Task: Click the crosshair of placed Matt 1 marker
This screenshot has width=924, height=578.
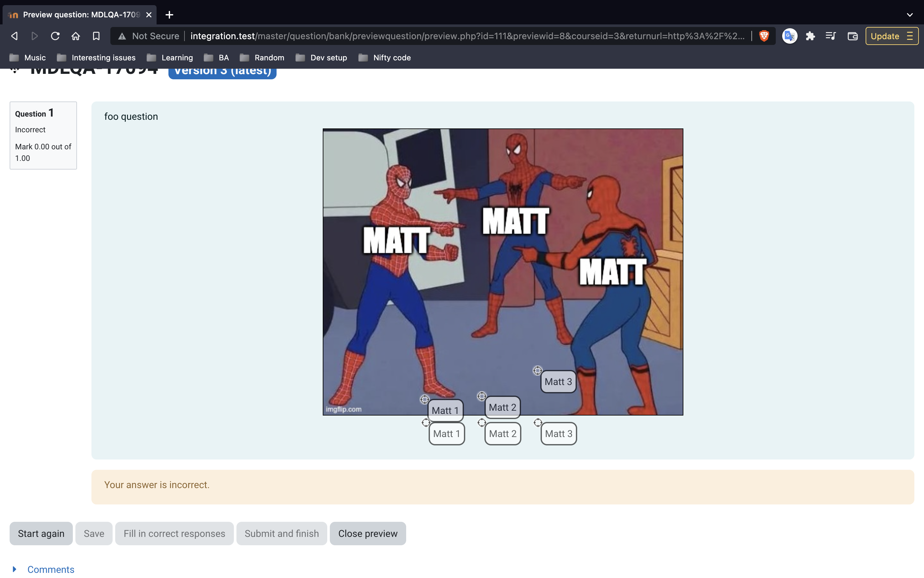Action: tap(424, 399)
